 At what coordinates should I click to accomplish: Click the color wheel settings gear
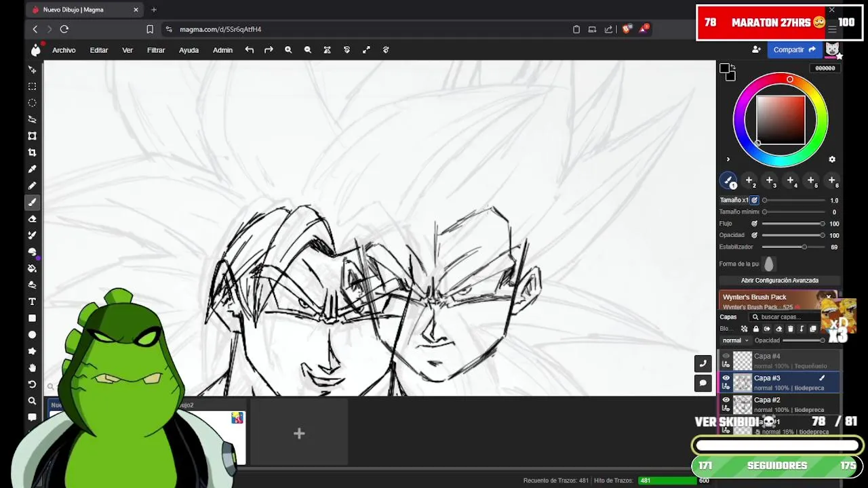point(832,159)
